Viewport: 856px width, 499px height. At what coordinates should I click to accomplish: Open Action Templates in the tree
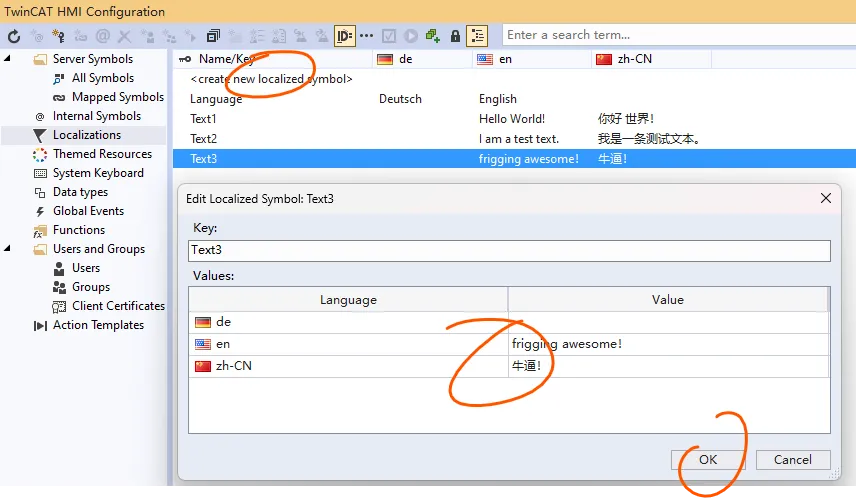98,325
